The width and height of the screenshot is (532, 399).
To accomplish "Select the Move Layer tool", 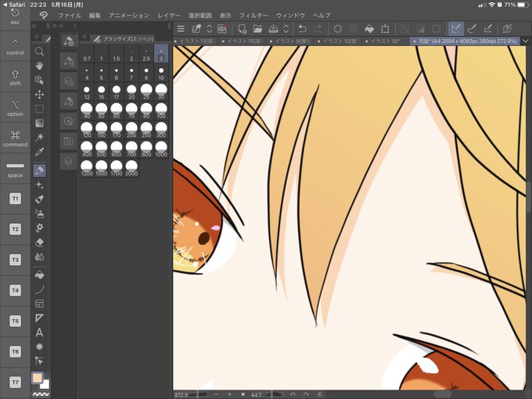I will [39, 95].
